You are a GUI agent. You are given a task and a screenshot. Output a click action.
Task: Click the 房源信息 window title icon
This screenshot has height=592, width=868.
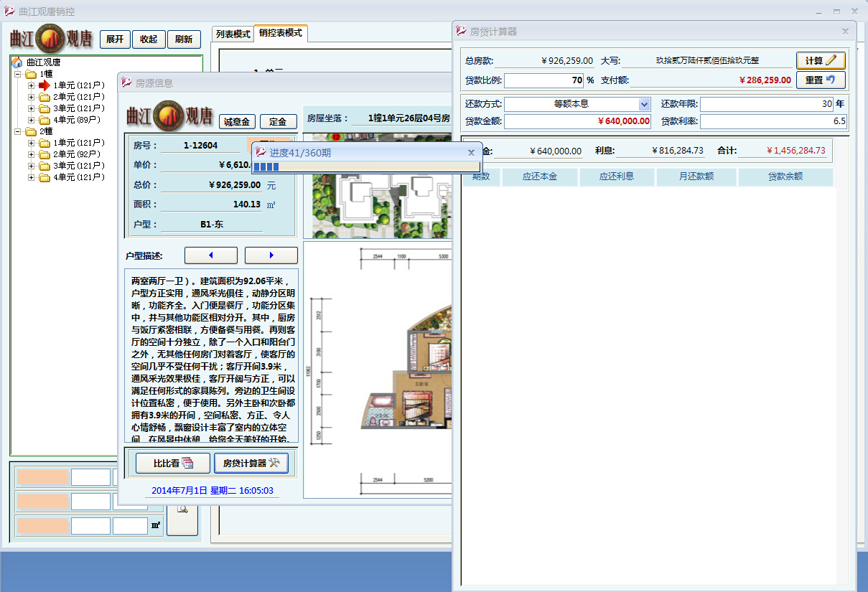[x=127, y=83]
